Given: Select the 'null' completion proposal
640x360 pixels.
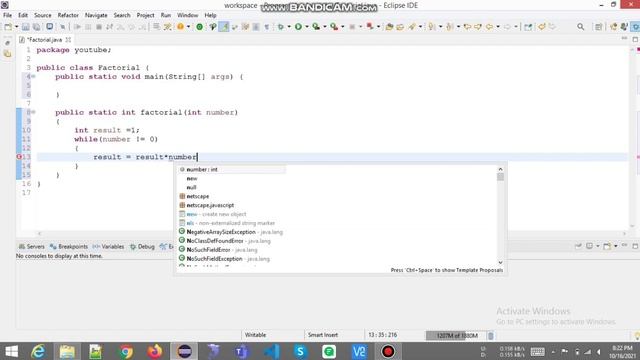Looking at the screenshot, I should pyautogui.click(x=191, y=187).
